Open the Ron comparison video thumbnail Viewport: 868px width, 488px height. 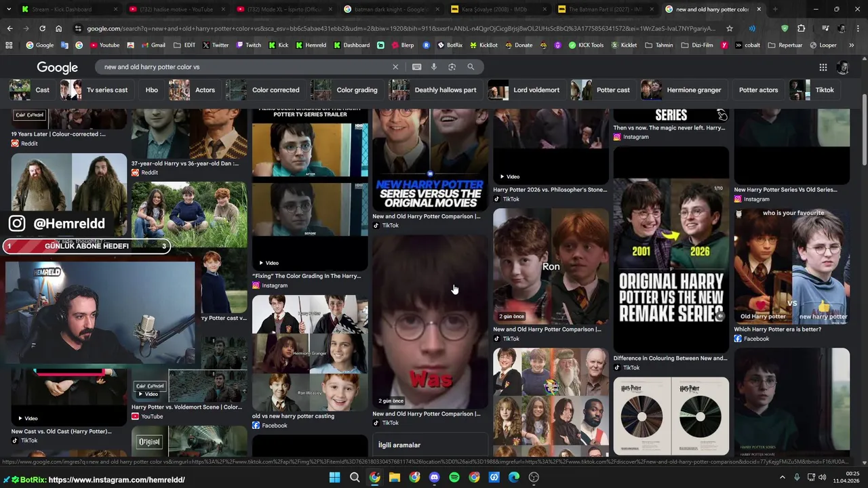pos(551,266)
